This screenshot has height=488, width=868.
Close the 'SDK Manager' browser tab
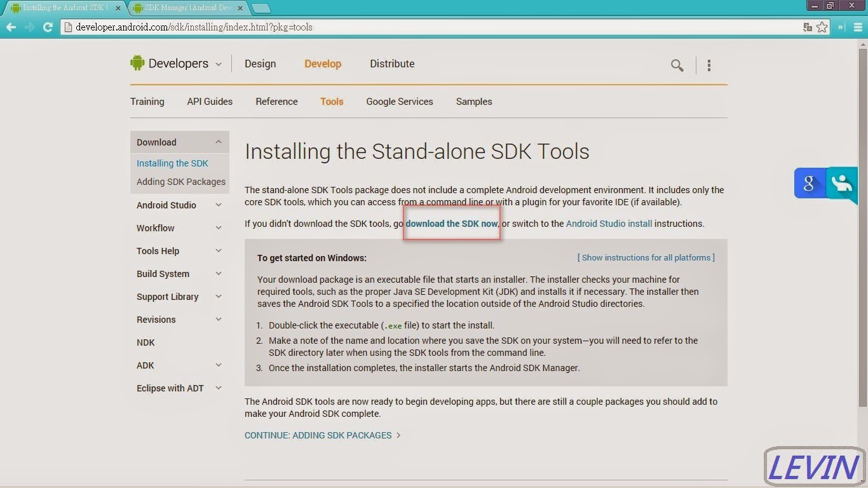(x=240, y=8)
